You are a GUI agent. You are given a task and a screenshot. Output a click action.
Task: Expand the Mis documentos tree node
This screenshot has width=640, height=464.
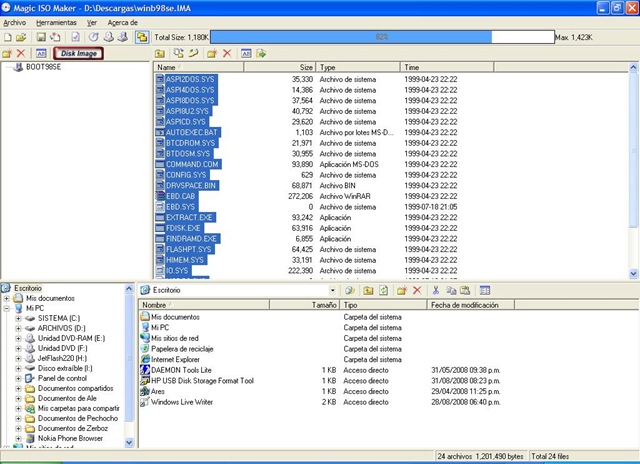click(7, 298)
